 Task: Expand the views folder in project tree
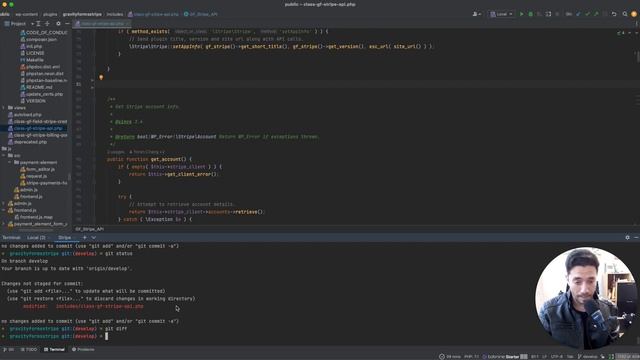point(4,108)
